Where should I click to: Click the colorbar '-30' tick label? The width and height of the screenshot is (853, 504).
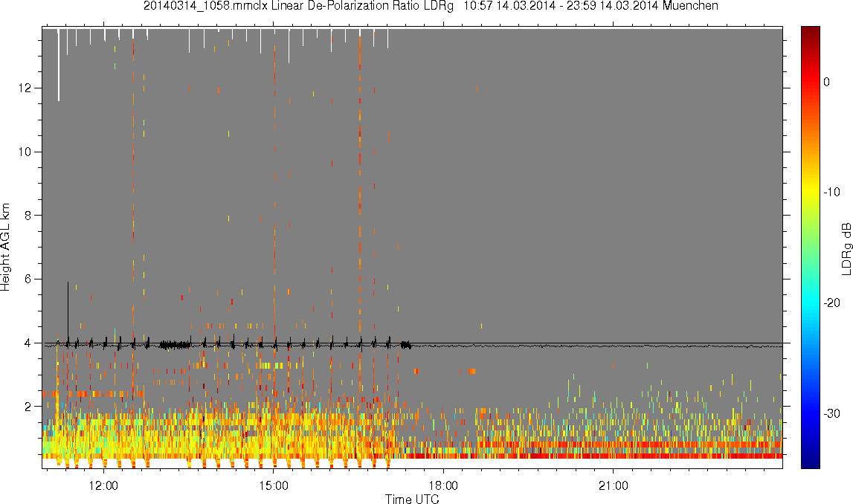831,414
